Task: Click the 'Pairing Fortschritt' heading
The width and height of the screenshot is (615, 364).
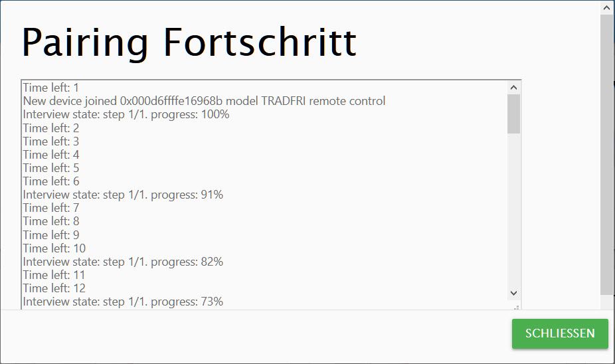Action: (189, 43)
